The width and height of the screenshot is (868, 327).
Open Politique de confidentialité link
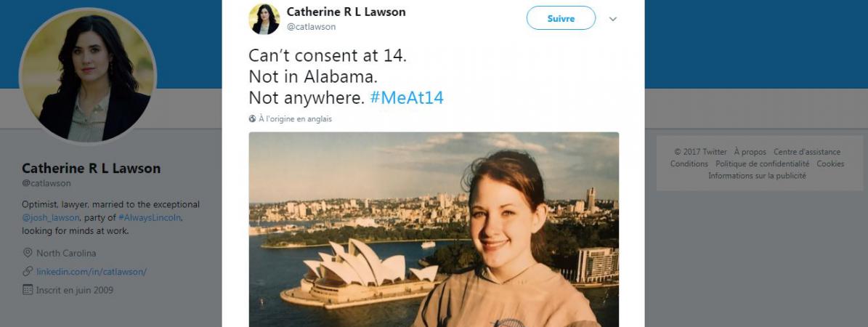[x=762, y=164]
